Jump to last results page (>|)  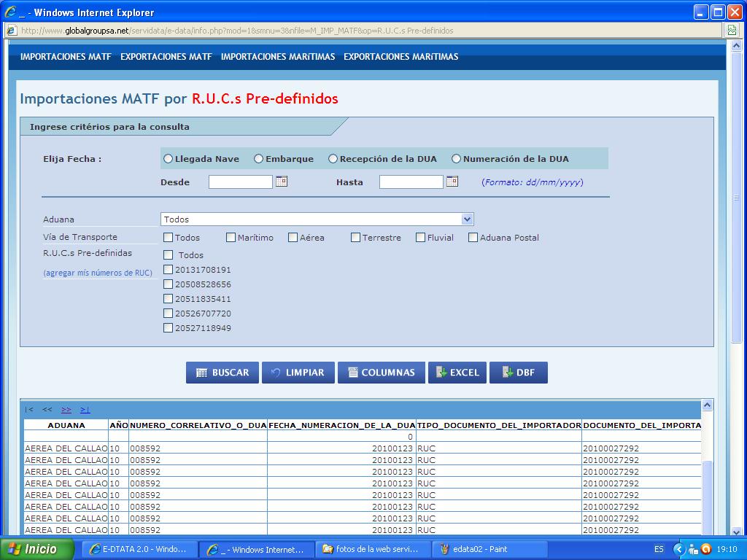pos(85,410)
